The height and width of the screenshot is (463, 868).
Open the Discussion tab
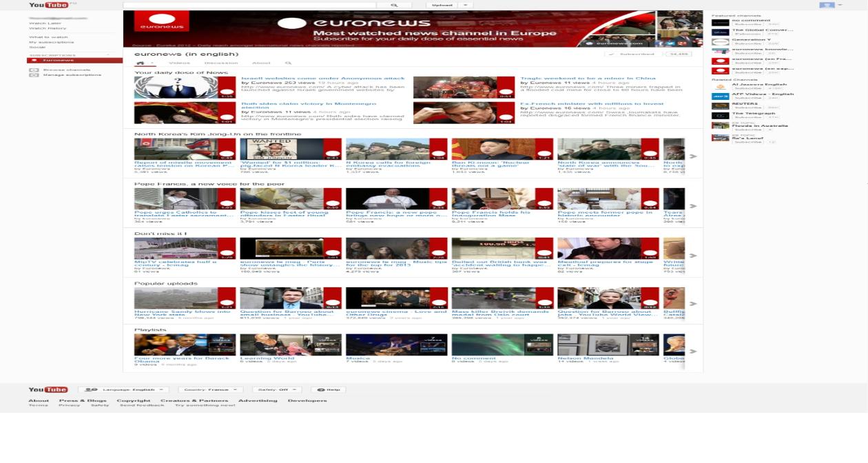pyautogui.click(x=222, y=63)
